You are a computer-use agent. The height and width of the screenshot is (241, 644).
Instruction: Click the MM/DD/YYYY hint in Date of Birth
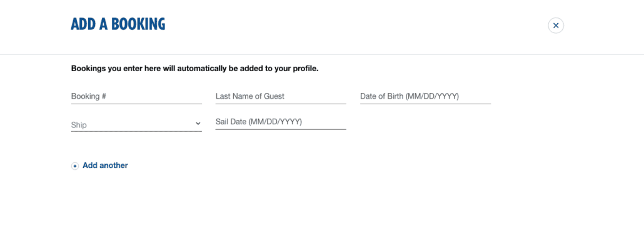click(432, 97)
